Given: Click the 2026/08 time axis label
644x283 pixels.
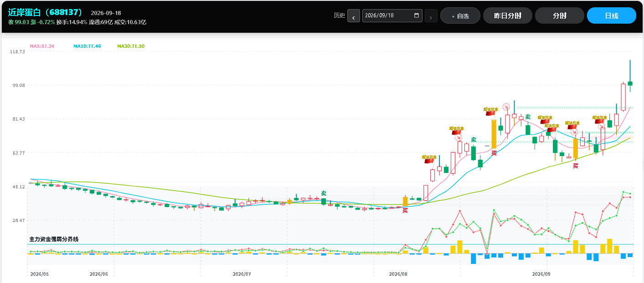Looking at the screenshot, I should pyautogui.click(x=398, y=274).
